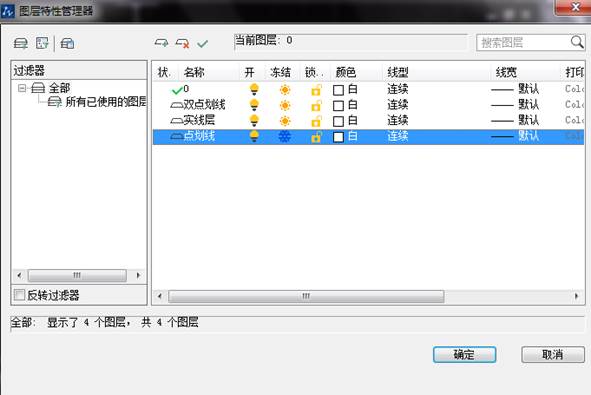Image resolution: width=591 pixels, height=395 pixels.
Task: Click the linetype 连续 of 点划线
Action: tap(398, 136)
